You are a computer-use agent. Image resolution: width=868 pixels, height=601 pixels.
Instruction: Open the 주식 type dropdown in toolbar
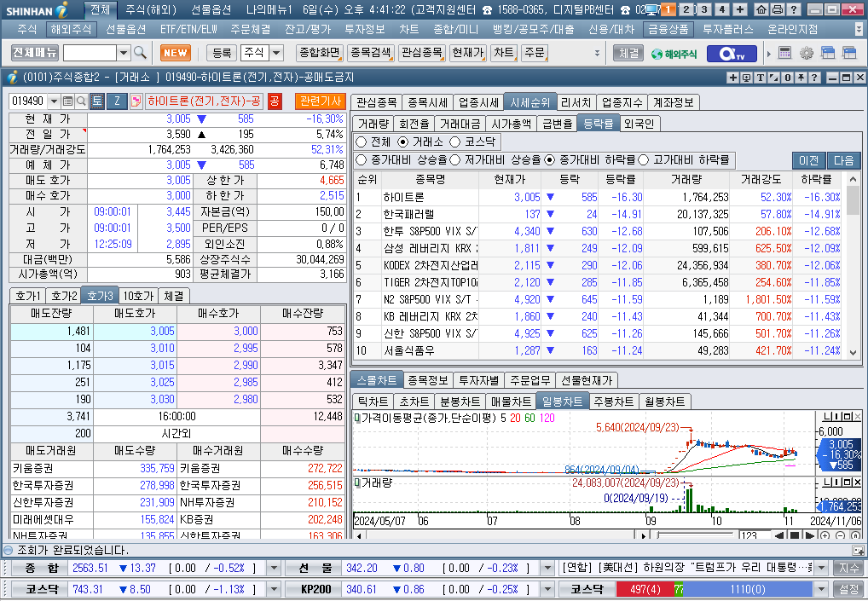click(x=276, y=53)
